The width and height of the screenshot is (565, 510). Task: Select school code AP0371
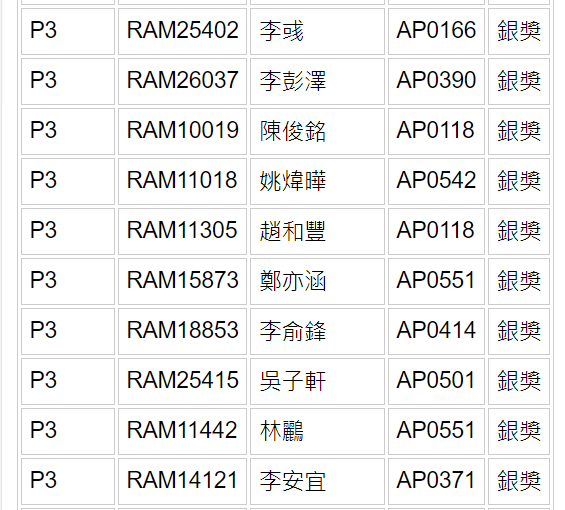tap(436, 480)
